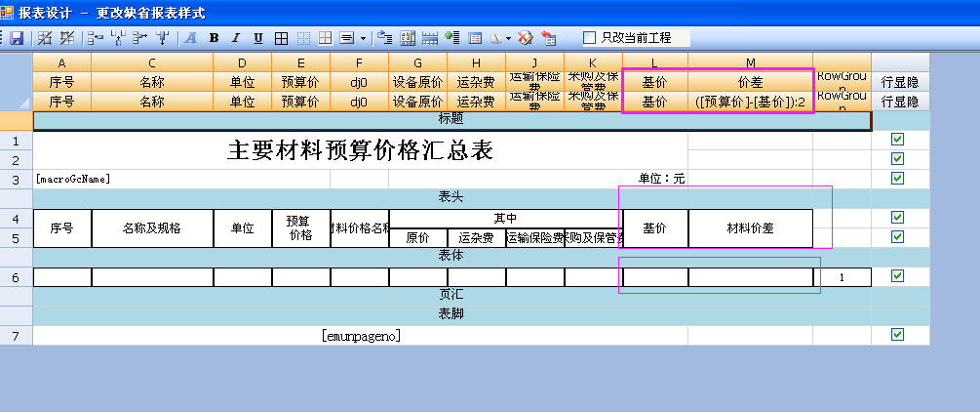Click the dotted no-border icon
This screenshot has width=980, height=412.
point(303,38)
